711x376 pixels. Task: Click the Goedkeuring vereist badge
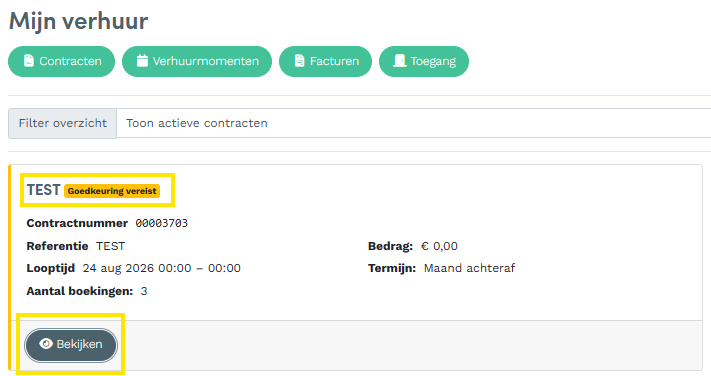(112, 191)
